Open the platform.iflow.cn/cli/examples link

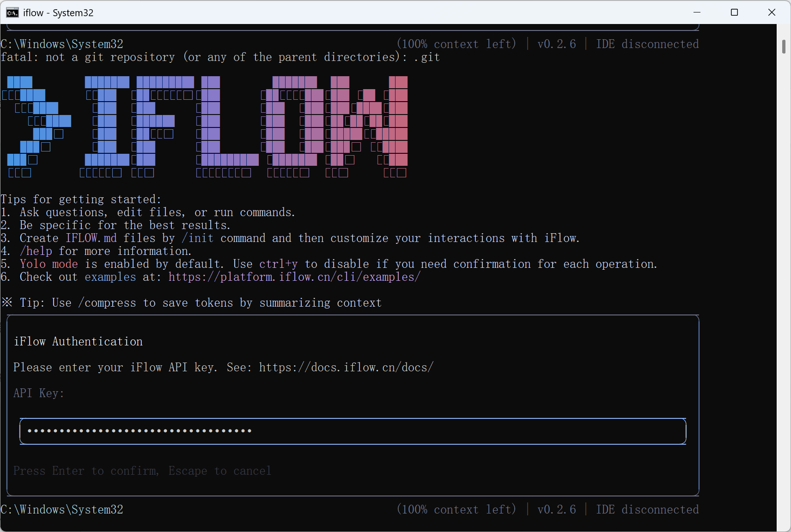tap(294, 277)
